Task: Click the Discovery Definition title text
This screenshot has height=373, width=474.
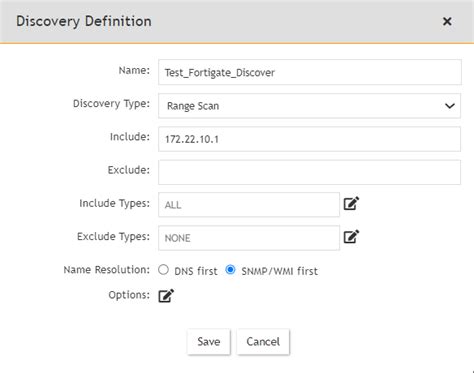Action: pos(84,21)
